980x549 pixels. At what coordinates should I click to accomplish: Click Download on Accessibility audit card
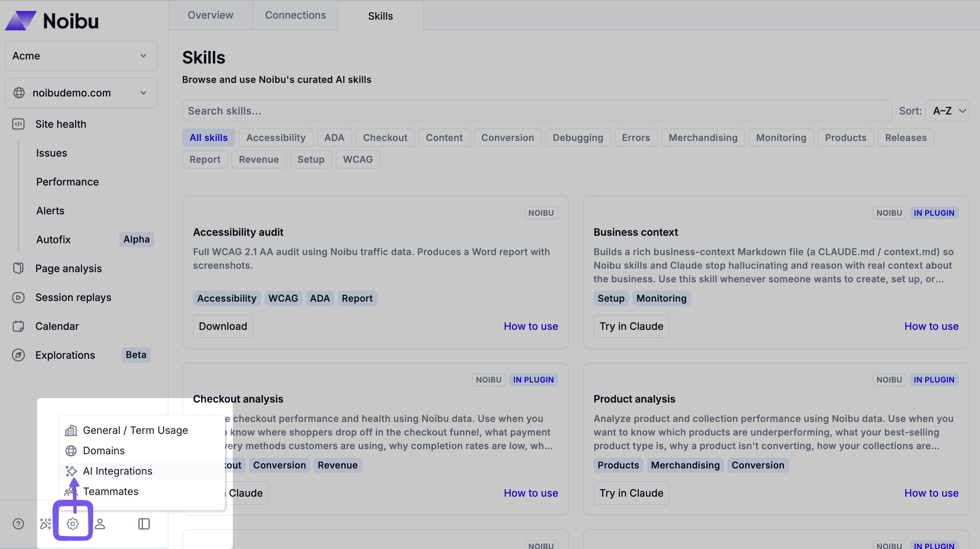223,326
